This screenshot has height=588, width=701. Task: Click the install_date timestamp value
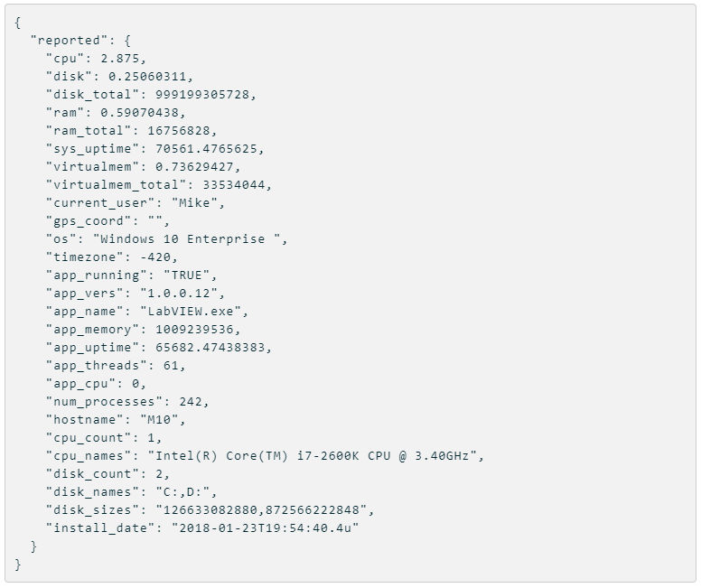[x=265, y=528]
